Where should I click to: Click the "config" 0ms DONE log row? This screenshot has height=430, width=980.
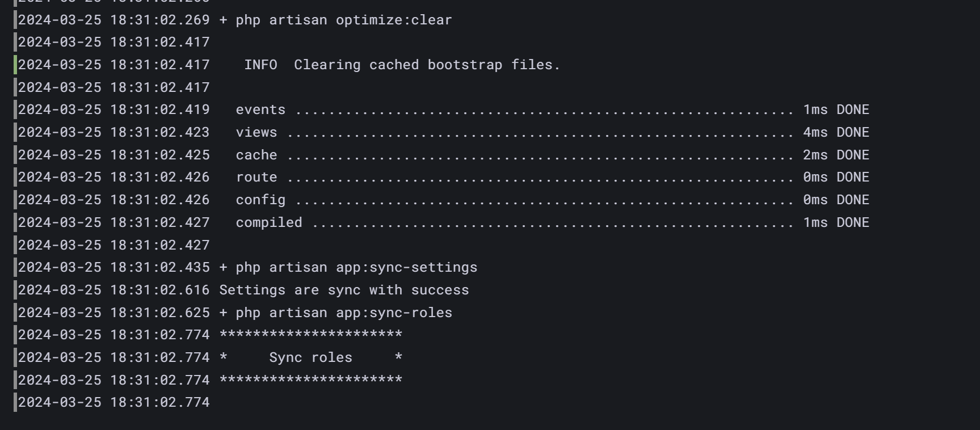tap(552, 200)
